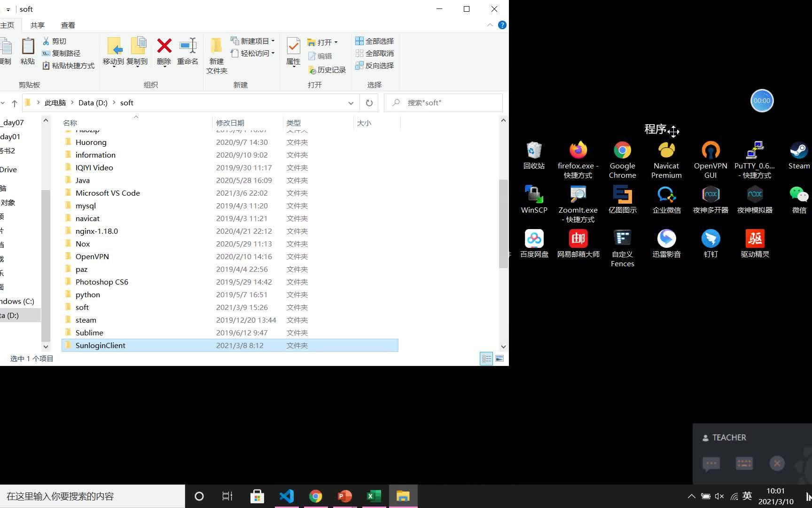Select the firefox.exe shortcut desktop icon
Screen dimensions: 812x508
coord(578,160)
